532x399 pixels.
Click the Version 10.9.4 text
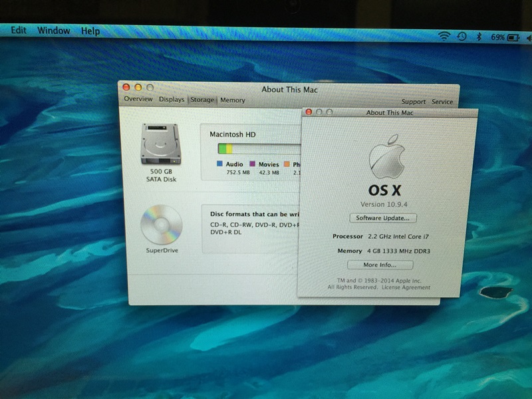click(384, 204)
